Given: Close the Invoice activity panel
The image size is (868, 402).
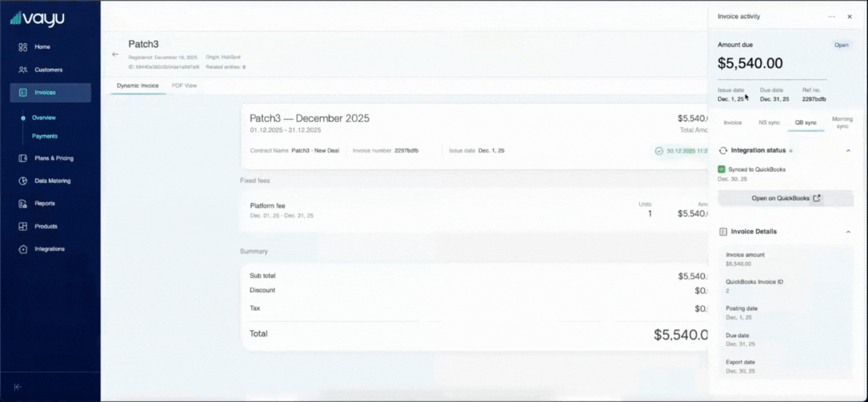Looking at the screenshot, I should [850, 16].
